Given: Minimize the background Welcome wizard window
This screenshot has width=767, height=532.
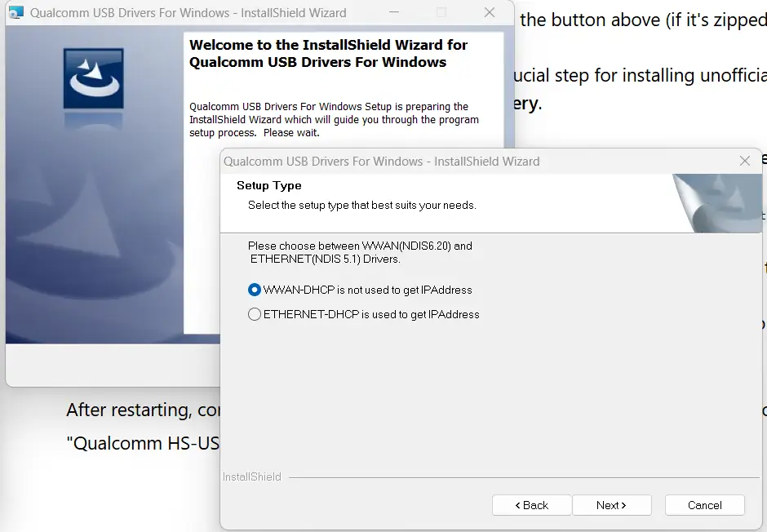Looking at the screenshot, I should pyautogui.click(x=394, y=13).
